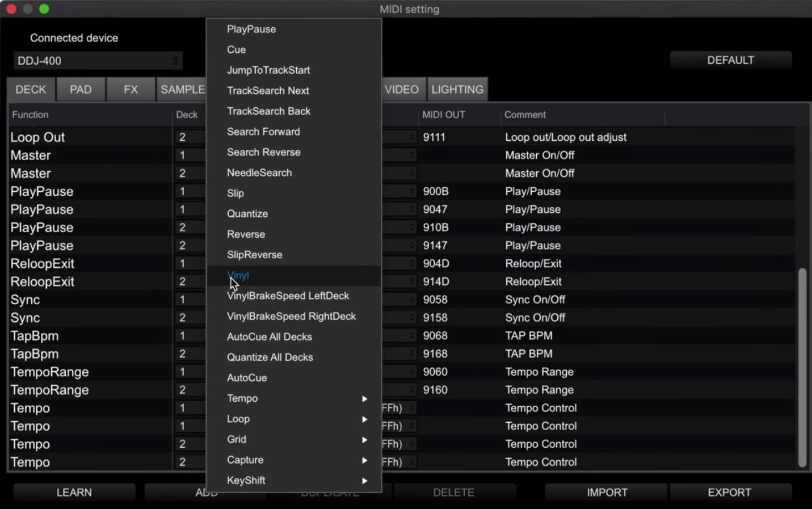
Task: Pick Quantize All Decks menu item
Action: pyautogui.click(x=270, y=357)
